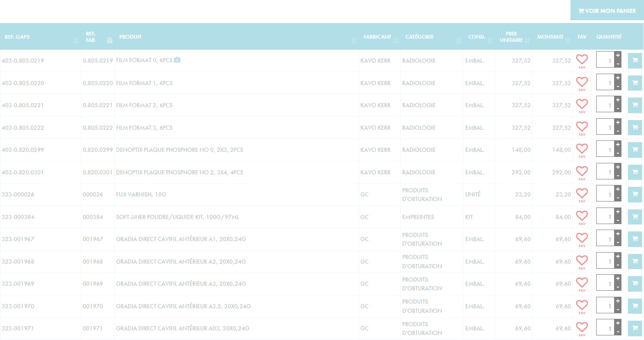Sort by Catégorie column
The height and width of the screenshot is (340, 644).
(x=432, y=37)
